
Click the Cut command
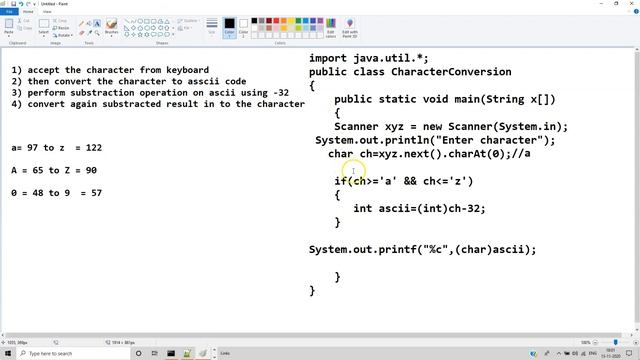[x=24, y=21]
